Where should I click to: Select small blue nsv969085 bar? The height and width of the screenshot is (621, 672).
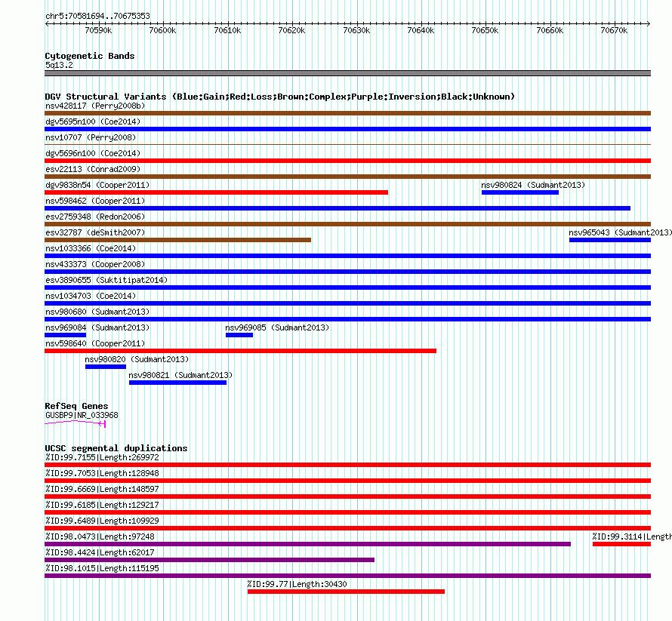click(x=239, y=335)
